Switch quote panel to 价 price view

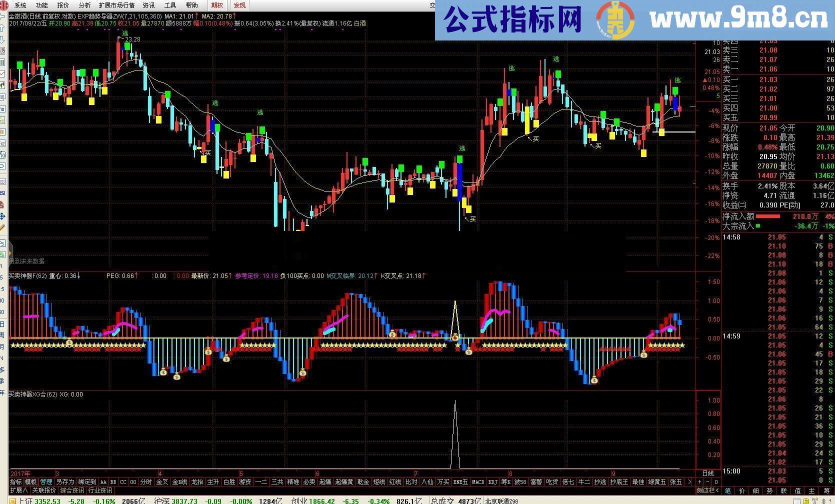pyautogui.click(x=742, y=491)
